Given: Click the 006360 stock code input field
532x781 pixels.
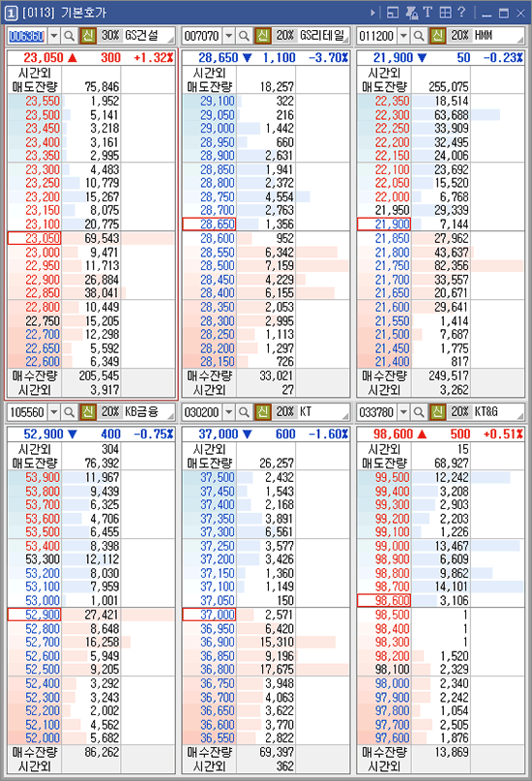Looking at the screenshot, I should (27, 36).
